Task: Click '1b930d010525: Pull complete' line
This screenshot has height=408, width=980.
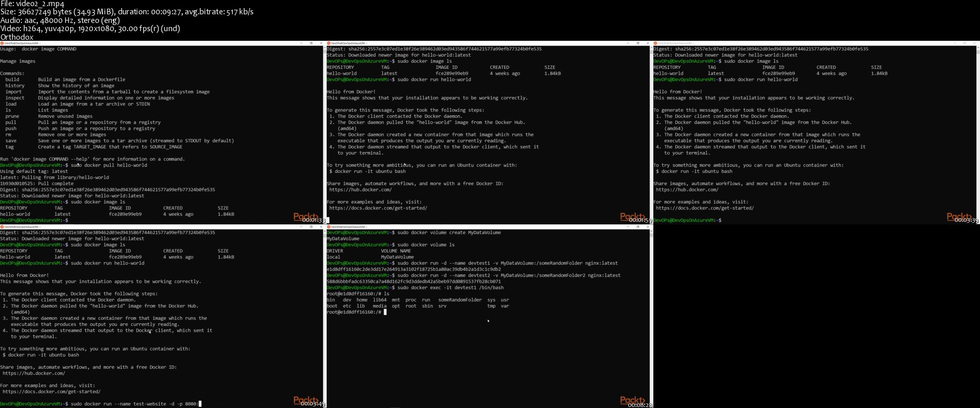Action: [37, 184]
